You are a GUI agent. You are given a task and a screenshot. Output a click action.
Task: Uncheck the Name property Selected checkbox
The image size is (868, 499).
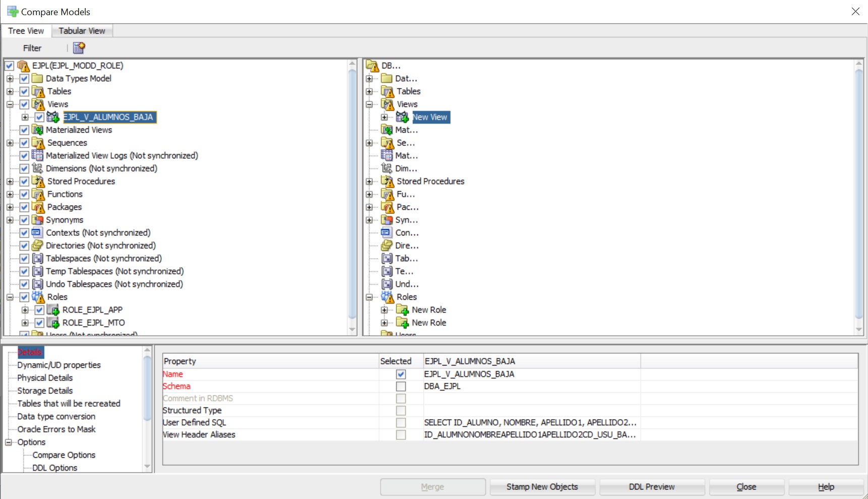point(401,374)
